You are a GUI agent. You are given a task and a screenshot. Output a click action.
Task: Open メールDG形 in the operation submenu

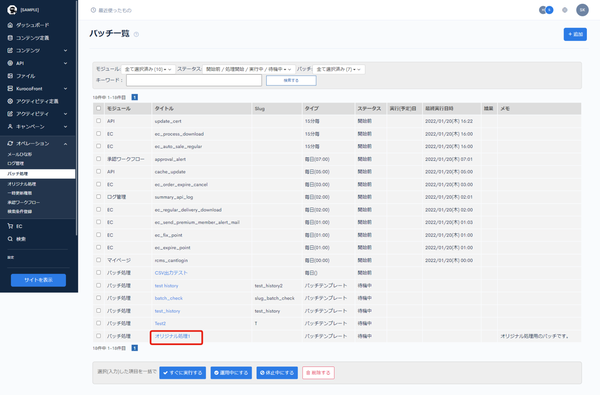click(20, 154)
